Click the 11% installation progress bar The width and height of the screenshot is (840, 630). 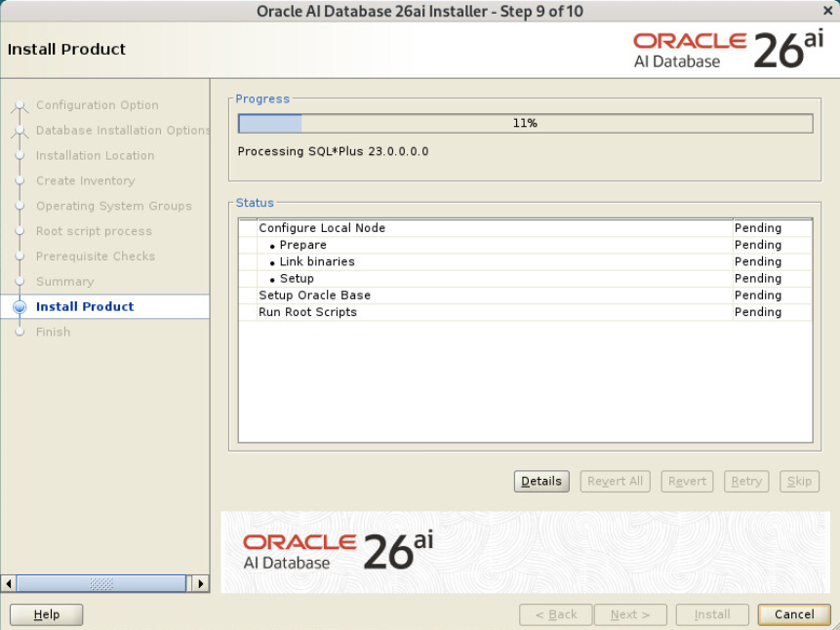point(525,123)
